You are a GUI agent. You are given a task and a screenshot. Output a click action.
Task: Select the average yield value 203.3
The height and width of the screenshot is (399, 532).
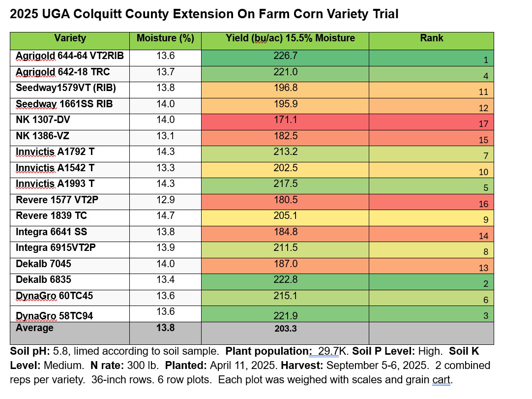(285, 329)
